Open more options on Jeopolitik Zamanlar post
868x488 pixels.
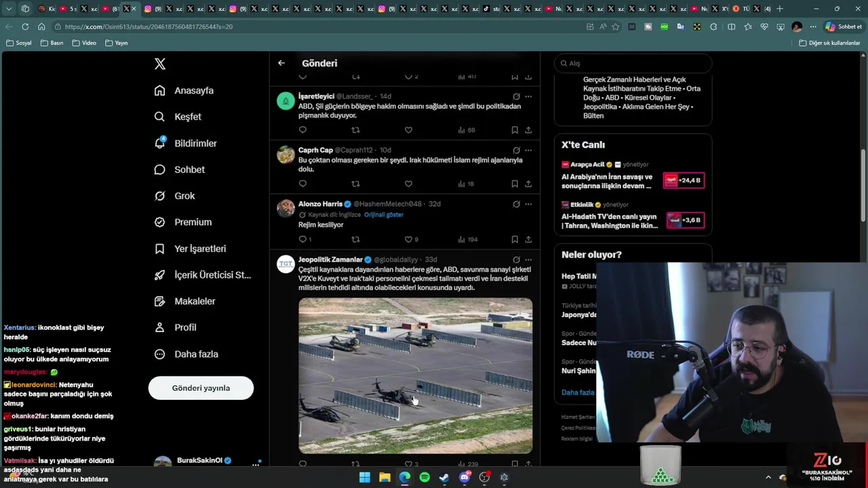(528, 260)
